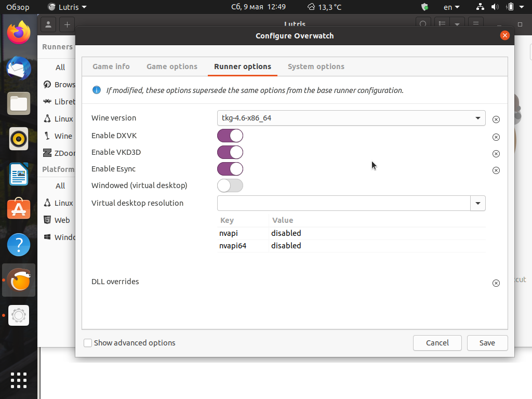Enable Windowed (virtual desktop) switch
Viewport: 532px width, 399px height.
pos(230,185)
